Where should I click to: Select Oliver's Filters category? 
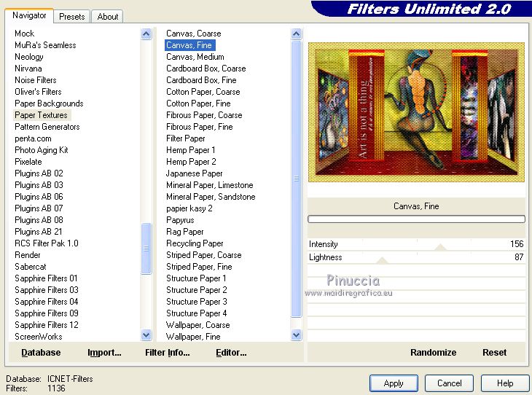pyautogui.click(x=38, y=92)
